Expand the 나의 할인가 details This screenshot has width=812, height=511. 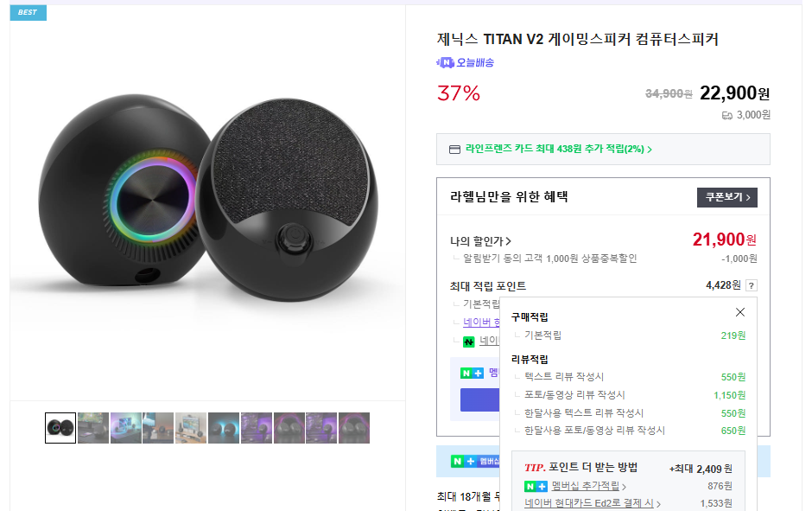(x=481, y=241)
